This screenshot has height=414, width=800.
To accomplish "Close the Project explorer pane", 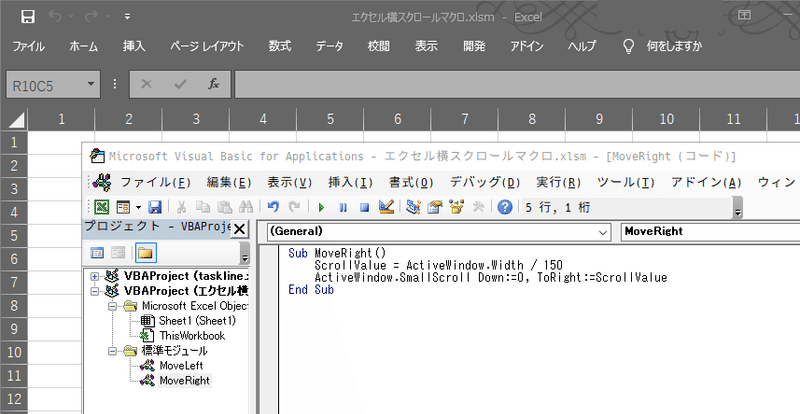I will 239,229.
